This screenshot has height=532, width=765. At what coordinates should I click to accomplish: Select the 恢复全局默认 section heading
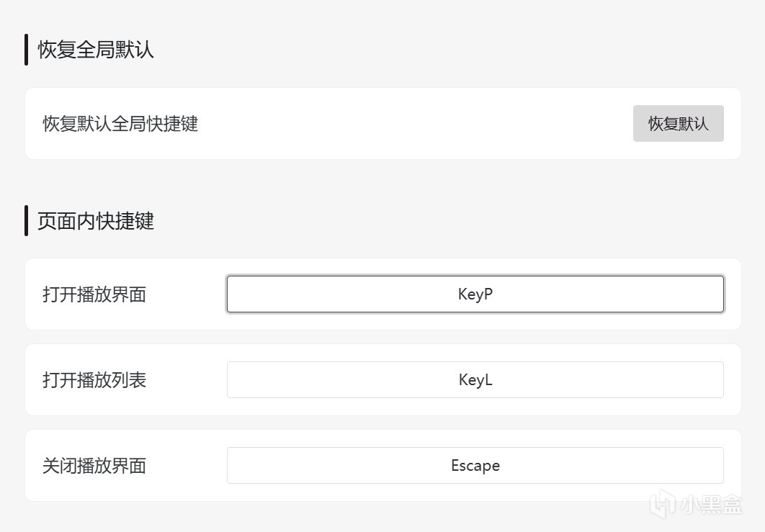point(96,50)
